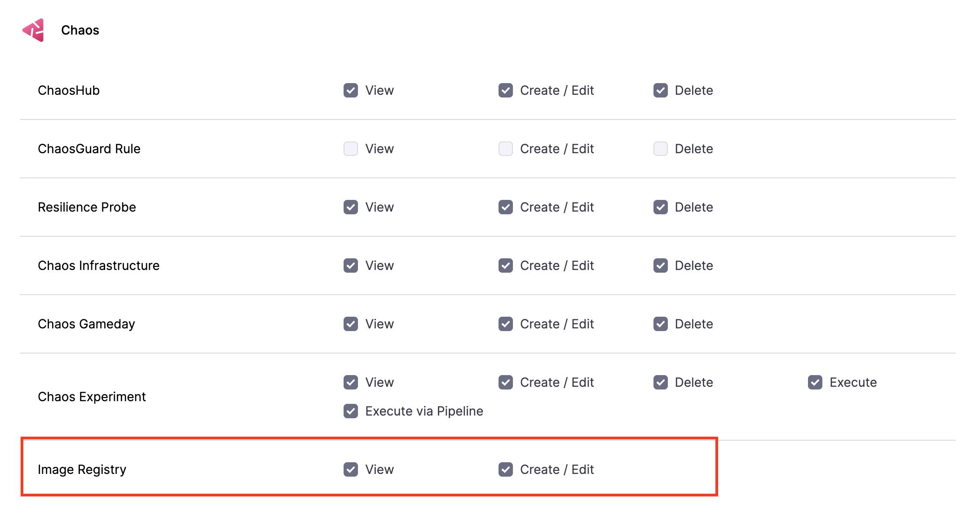The image size is (980, 522).
Task: Toggle Chaos Gameday Create / Edit checkbox
Action: tap(506, 324)
